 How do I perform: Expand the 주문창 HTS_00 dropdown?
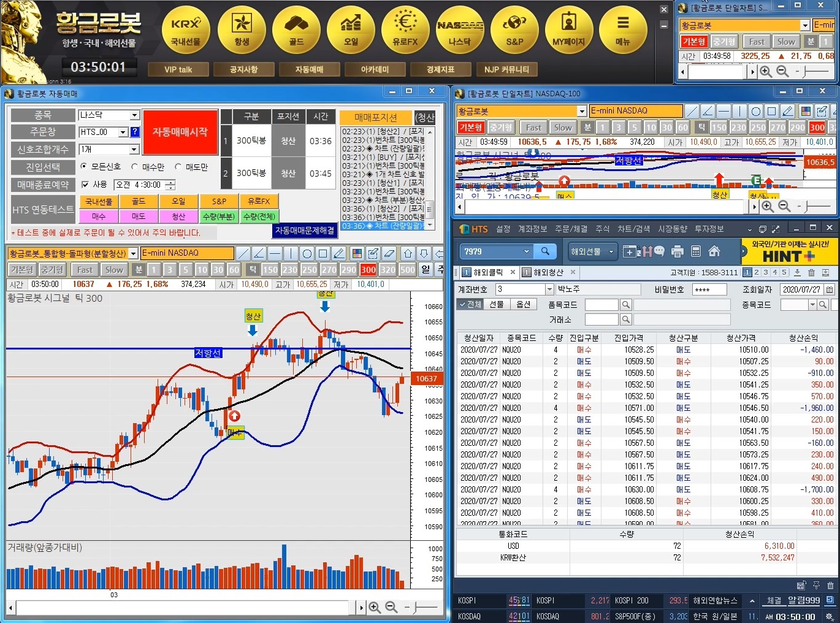pyautogui.click(x=123, y=132)
